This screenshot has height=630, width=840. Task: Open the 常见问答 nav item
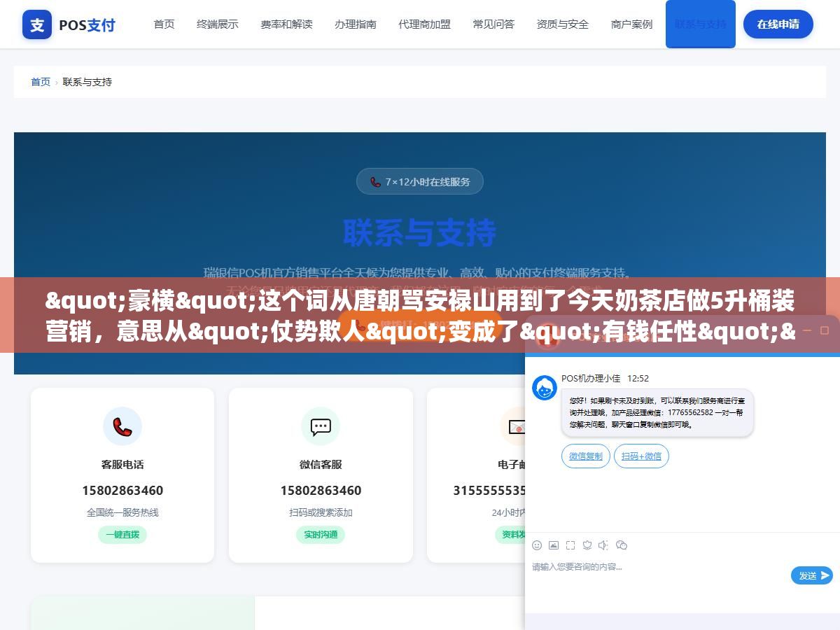493,24
